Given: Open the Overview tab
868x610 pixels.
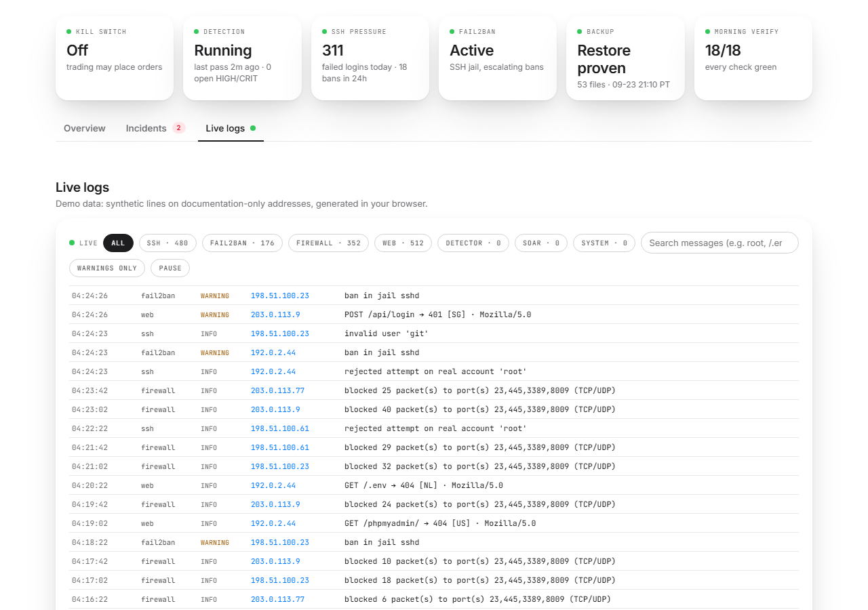Looking at the screenshot, I should (x=85, y=128).
